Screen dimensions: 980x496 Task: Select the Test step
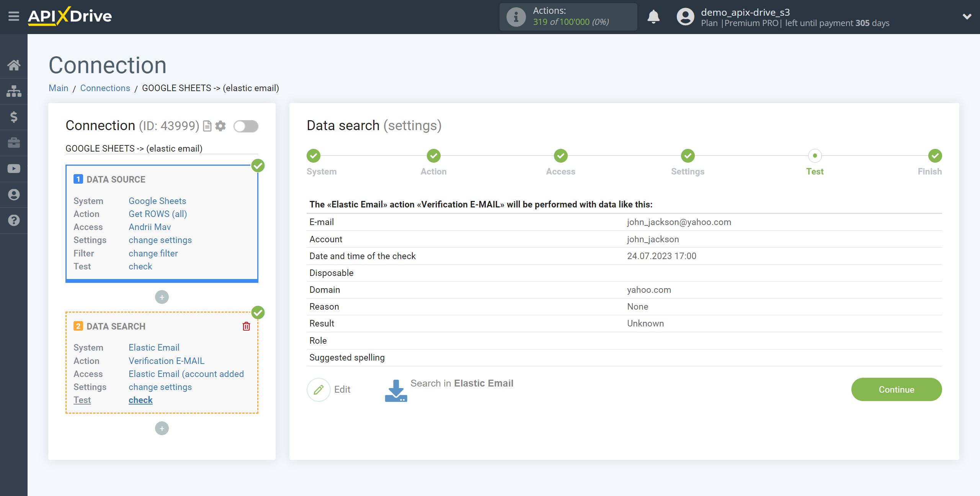click(x=815, y=156)
